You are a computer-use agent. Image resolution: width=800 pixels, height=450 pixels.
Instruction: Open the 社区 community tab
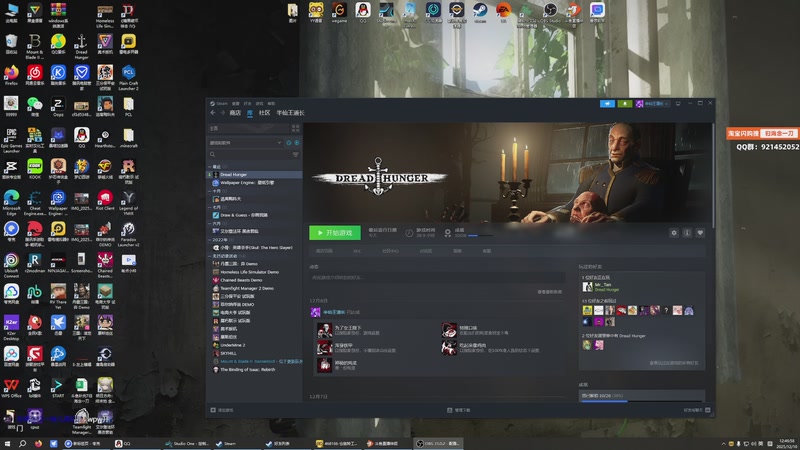(x=264, y=113)
